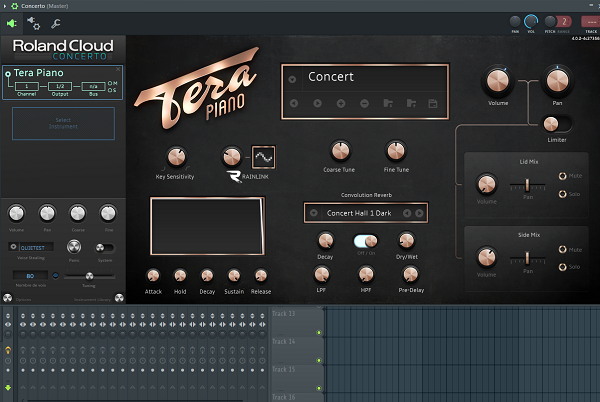Open the Bus selector showing n/a

pyautogui.click(x=93, y=86)
